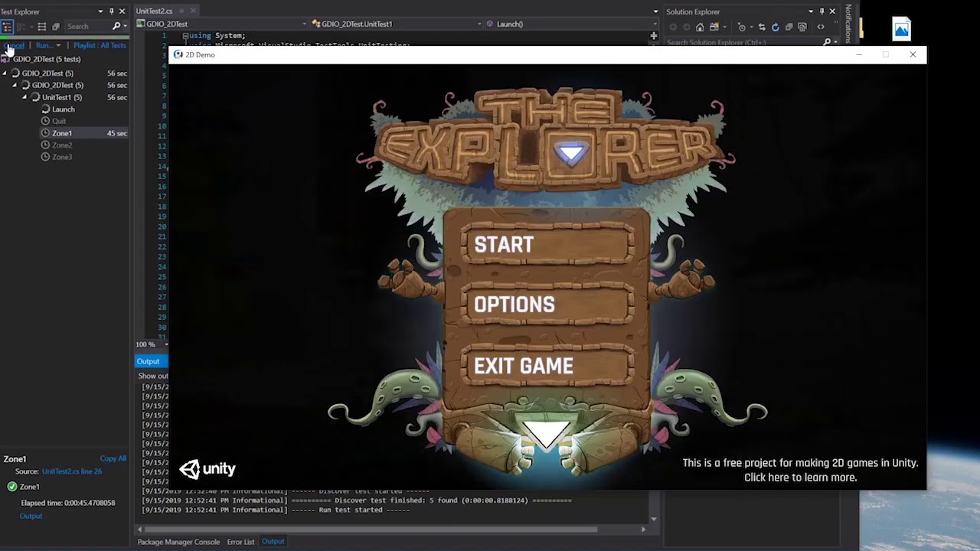Click the editor split window icon
The height and width of the screenshot is (551, 980).
[x=654, y=35]
